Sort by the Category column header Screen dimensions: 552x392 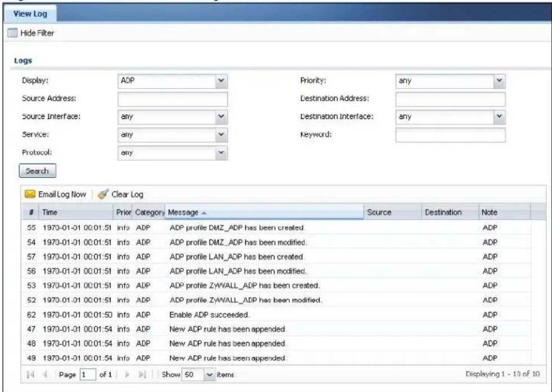(149, 213)
